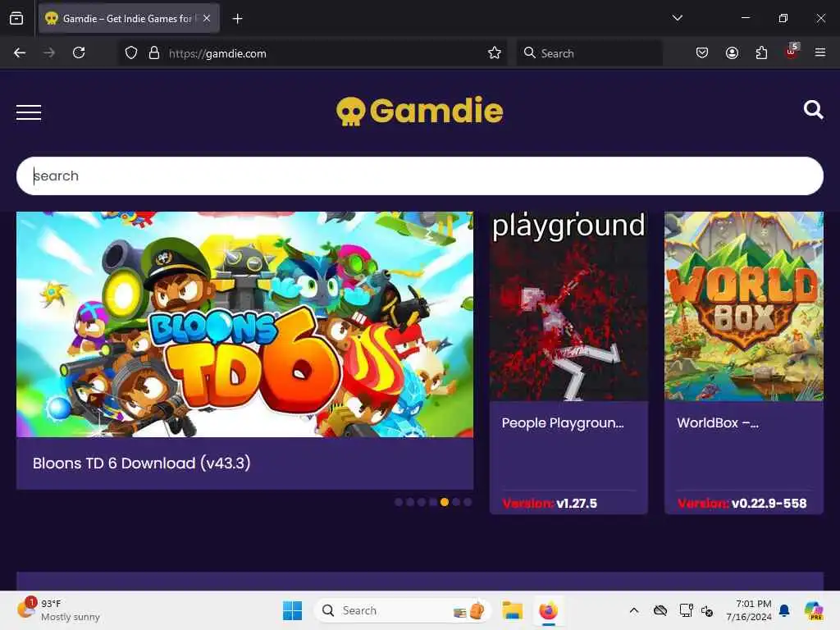Show hidden system tray icons

click(634, 610)
